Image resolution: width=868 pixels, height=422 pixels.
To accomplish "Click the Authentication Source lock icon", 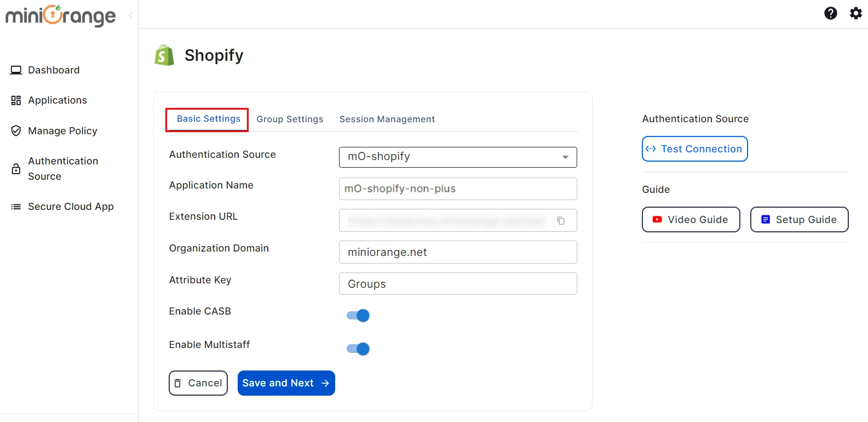I will [16, 169].
